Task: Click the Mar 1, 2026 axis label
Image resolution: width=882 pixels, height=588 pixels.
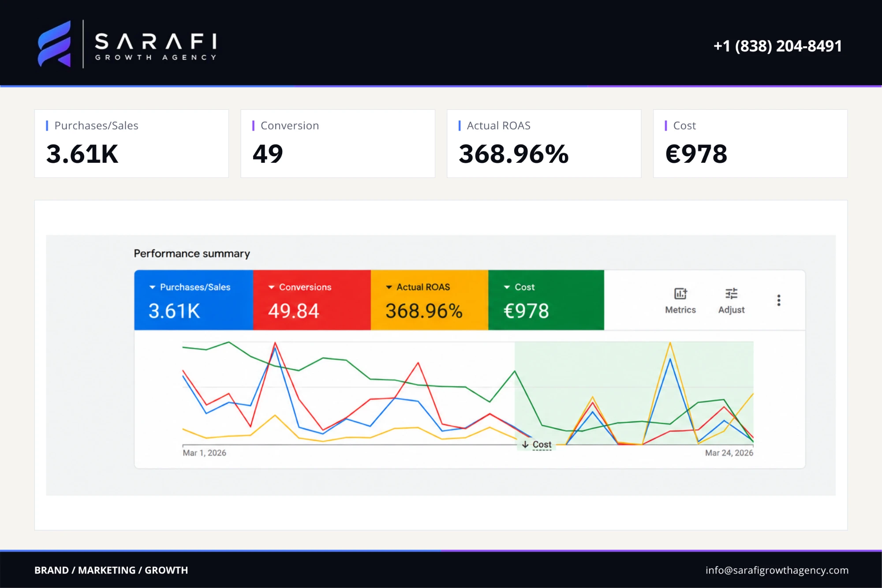Action: (204, 453)
